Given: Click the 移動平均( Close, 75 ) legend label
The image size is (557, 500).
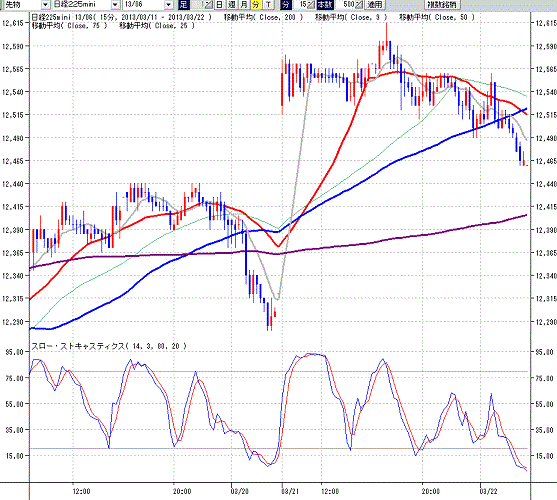Looking at the screenshot, I should (69, 26).
